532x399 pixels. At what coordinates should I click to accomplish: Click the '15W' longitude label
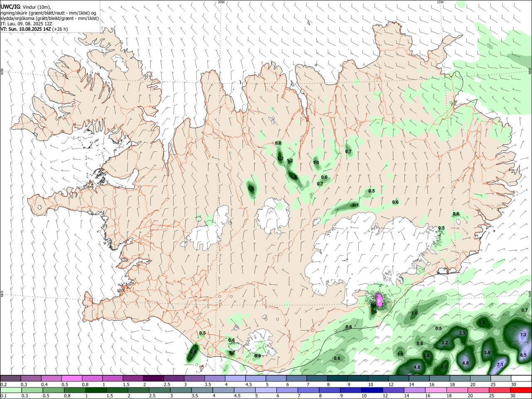440,2
